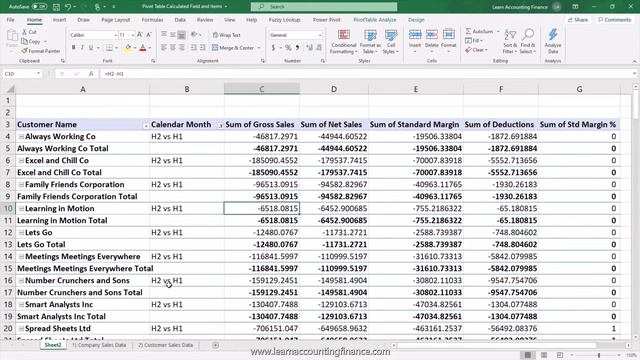Click the Comments button
Screen dimensions: 640x360
click(614, 20)
